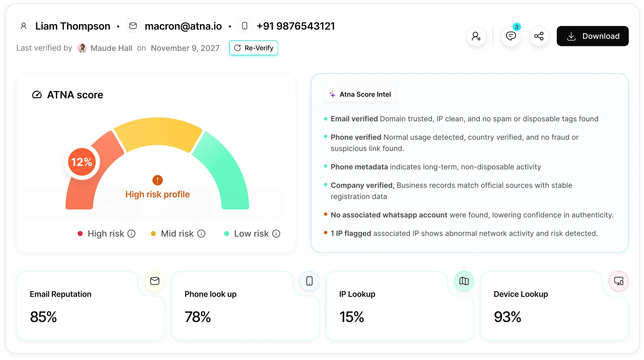Show info for Mid risk legend
Viewport: 644px width, 360px height.
(201, 234)
